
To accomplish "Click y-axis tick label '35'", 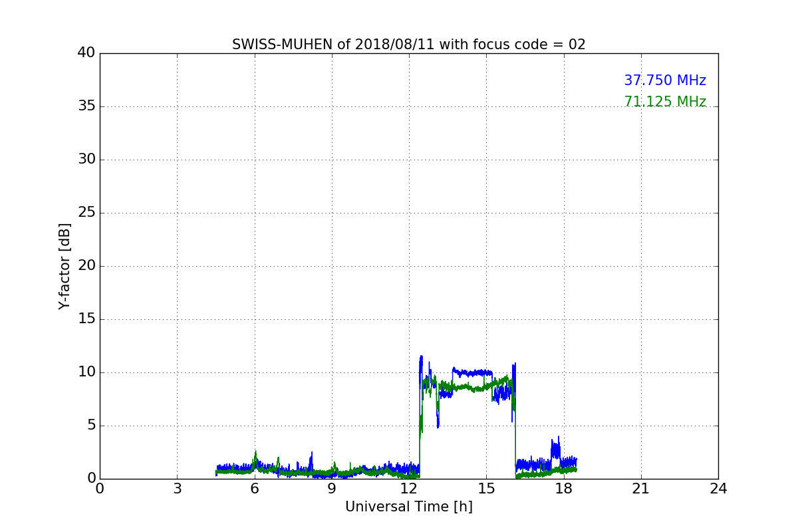I will coord(86,106).
